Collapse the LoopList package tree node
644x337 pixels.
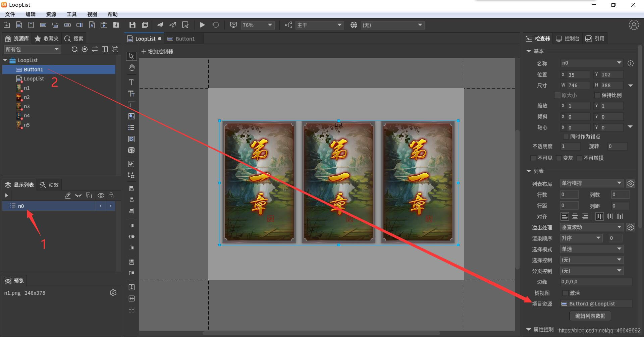pos(5,60)
